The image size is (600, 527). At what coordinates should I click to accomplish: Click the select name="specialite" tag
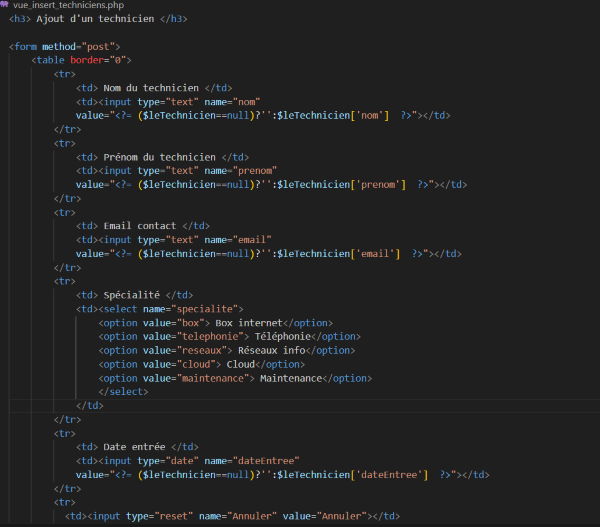pyautogui.click(x=171, y=309)
